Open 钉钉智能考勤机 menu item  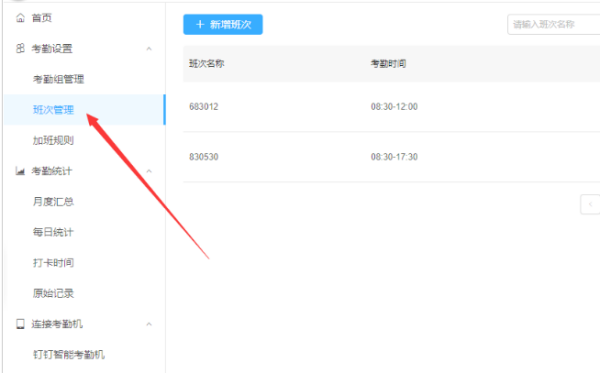click(69, 355)
